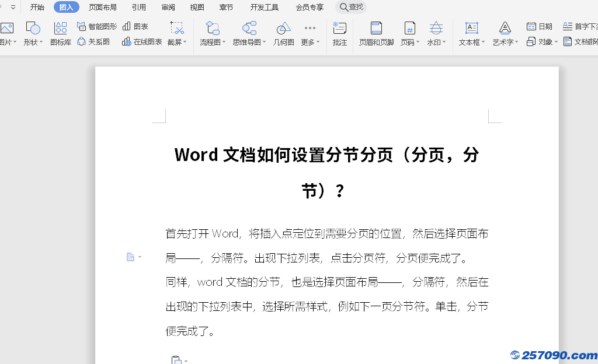This screenshot has width=598, height=364.
Task: Expand the 形状 dropdown arrow
Action: tap(41, 42)
